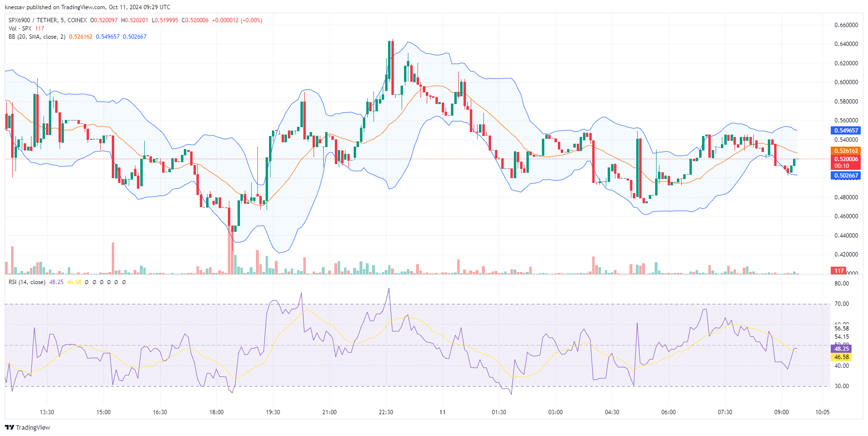Click the 21:00 time axis label
The image size is (868, 436).
(x=329, y=412)
